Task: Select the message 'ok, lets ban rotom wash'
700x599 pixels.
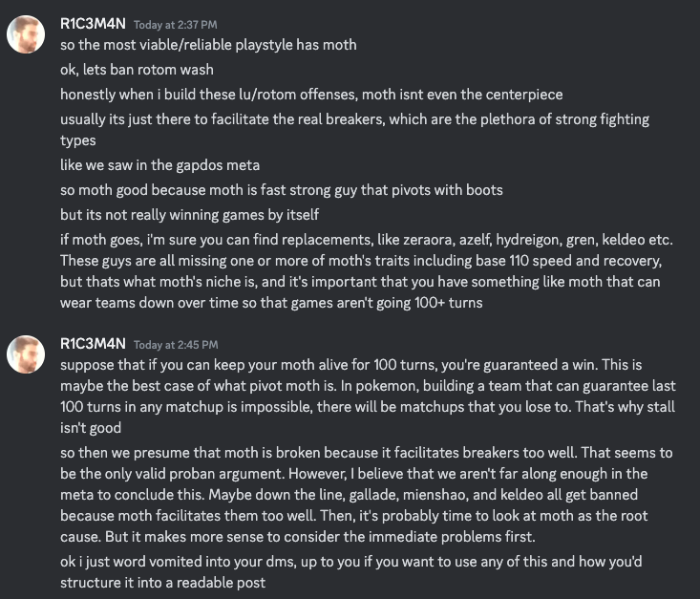Action: pyautogui.click(x=137, y=70)
